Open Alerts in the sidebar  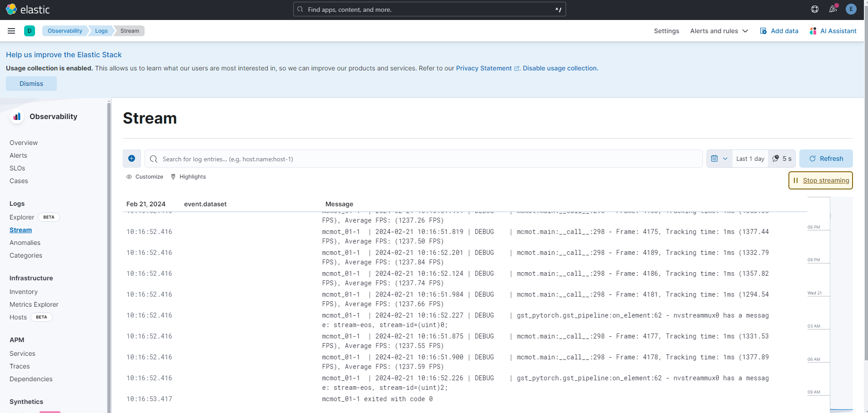tap(18, 155)
